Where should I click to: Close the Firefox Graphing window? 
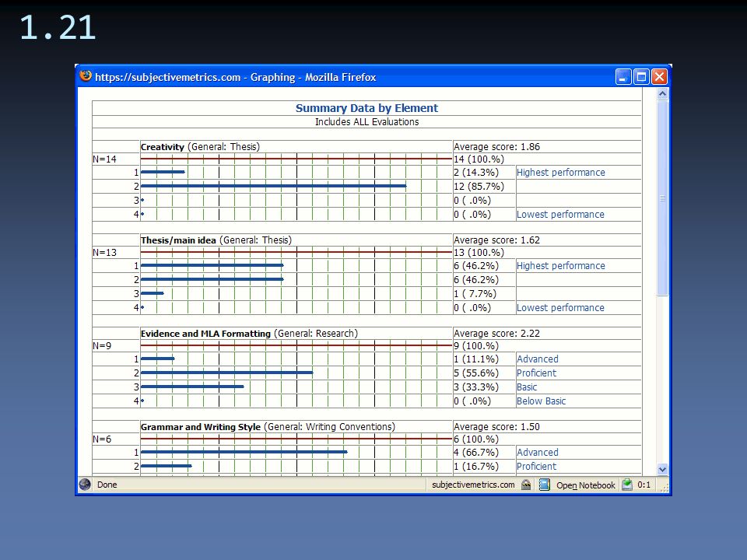659,77
